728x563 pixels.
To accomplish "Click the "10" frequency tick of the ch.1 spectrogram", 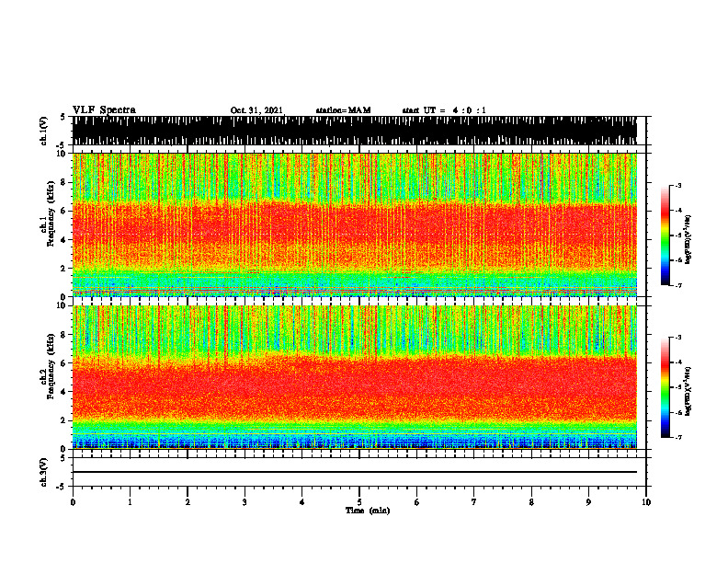I will pyautogui.click(x=62, y=155).
